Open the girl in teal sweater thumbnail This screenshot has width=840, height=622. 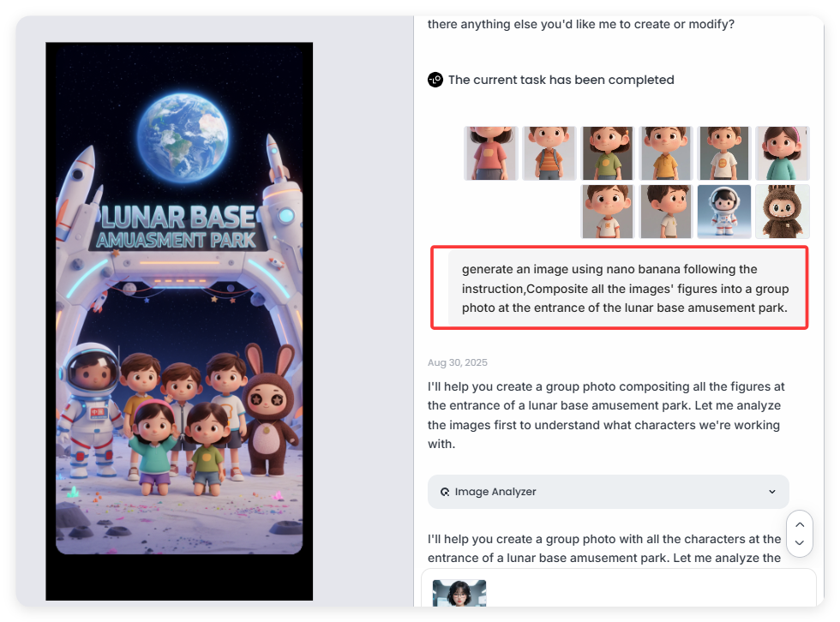[x=783, y=153]
